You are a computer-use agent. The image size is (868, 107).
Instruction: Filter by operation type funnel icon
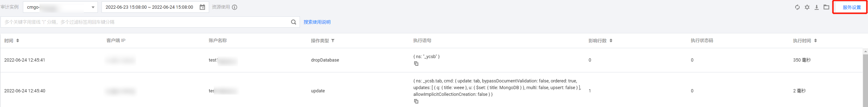(x=333, y=40)
